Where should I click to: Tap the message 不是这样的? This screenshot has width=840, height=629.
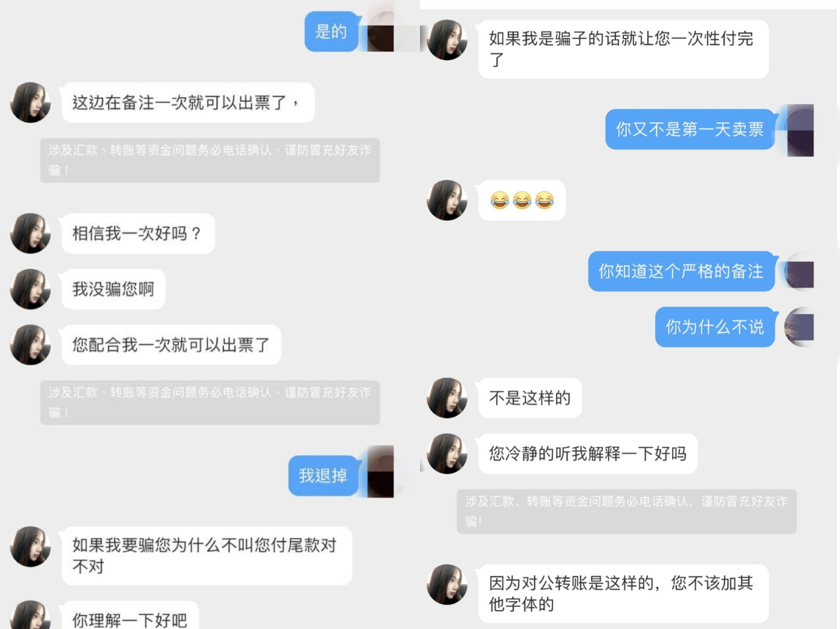530,398
